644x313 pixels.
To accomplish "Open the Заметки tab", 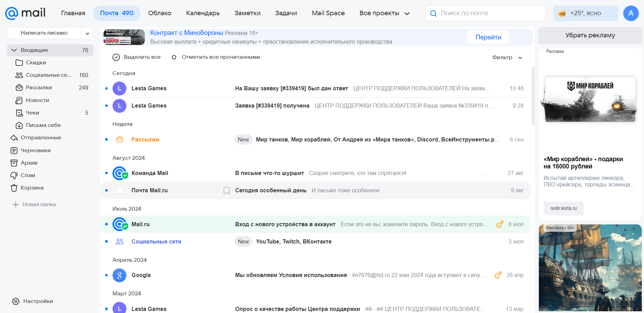I will click(247, 13).
